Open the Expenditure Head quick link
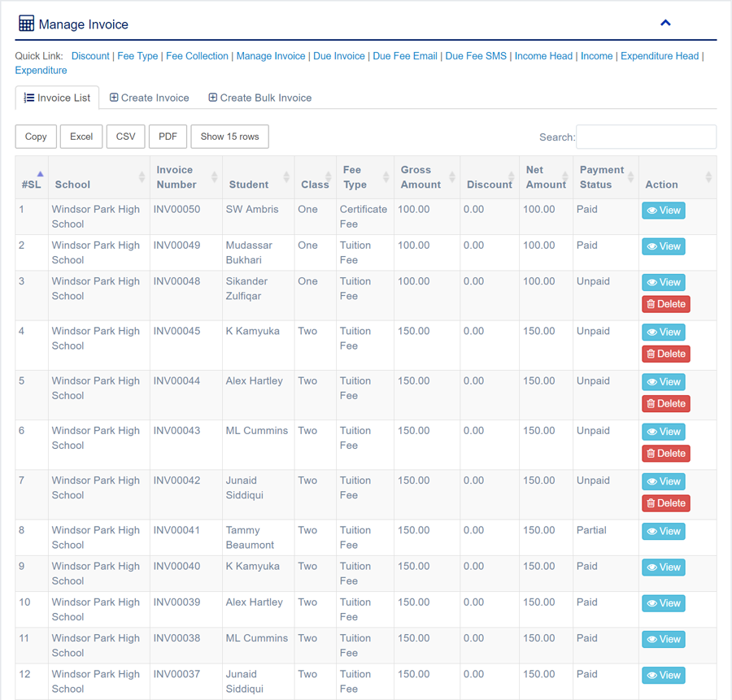This screenshot has width=732, height=700. [x=660, y=56]
